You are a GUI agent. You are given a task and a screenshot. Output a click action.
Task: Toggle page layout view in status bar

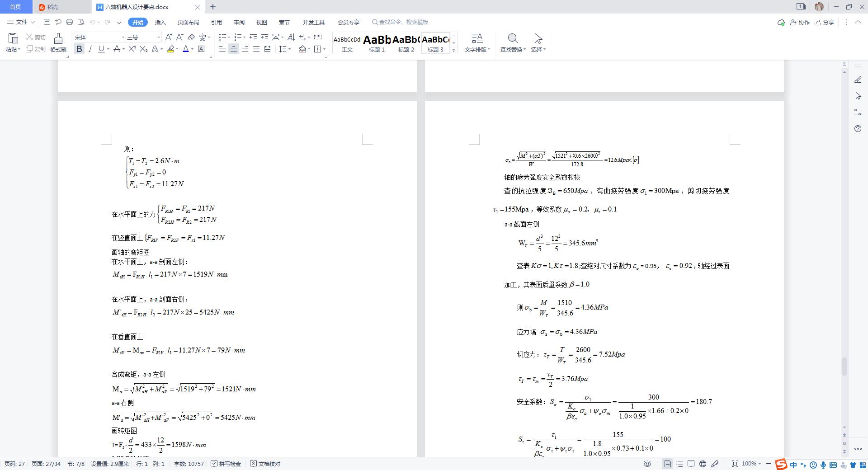pos(667,464)
